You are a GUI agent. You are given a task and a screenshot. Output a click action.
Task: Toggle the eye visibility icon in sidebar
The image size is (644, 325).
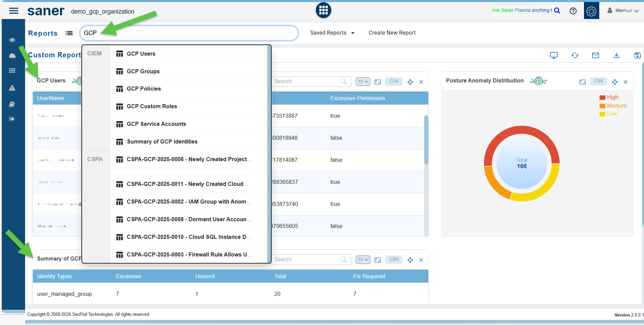[12, 40]
